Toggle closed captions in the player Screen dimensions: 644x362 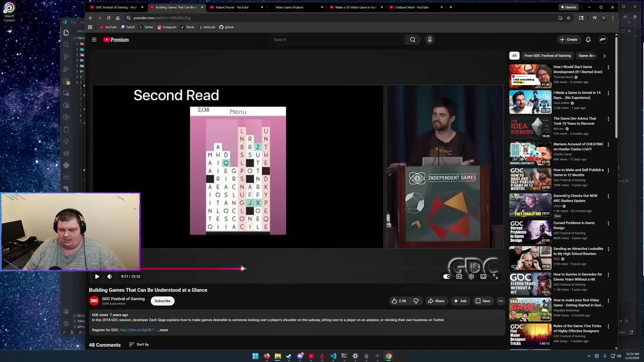pyautogui.click(x=459, y=277)
